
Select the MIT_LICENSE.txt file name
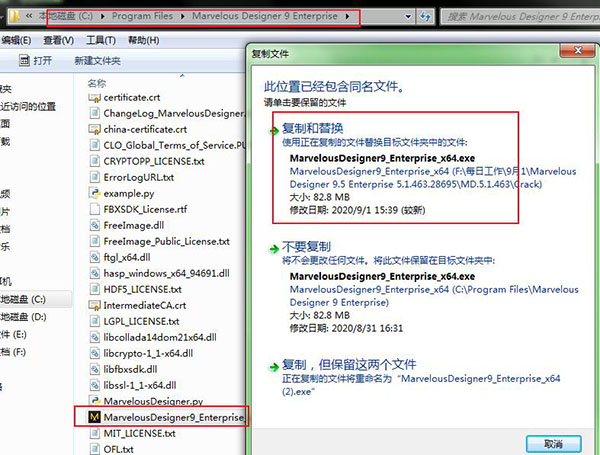[139, 433]
